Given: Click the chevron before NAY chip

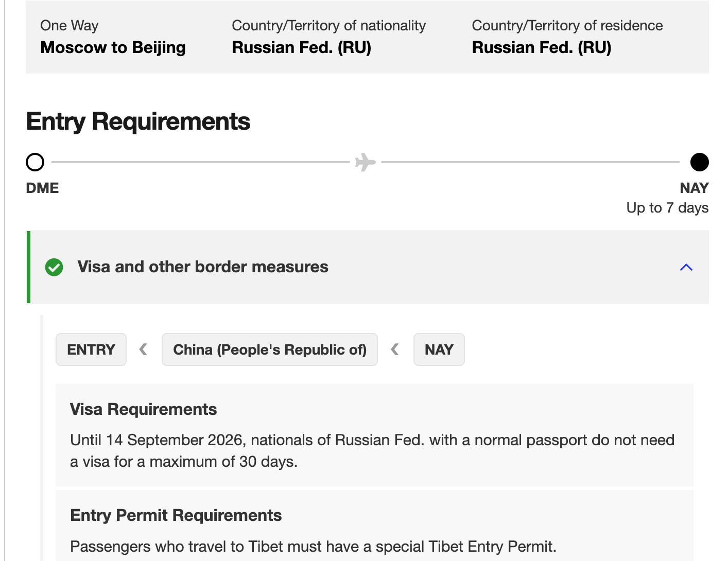Looking at the screenshot, I should (x=395, y=350).
